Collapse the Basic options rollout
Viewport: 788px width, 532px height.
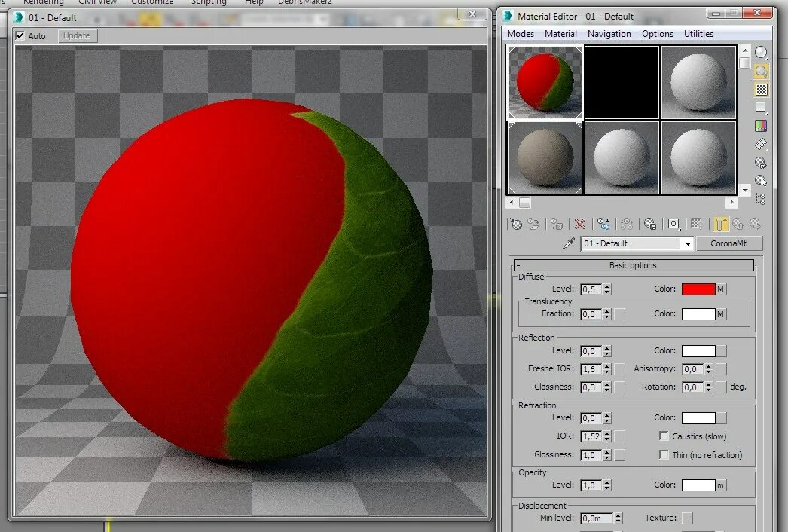(634, 265)
